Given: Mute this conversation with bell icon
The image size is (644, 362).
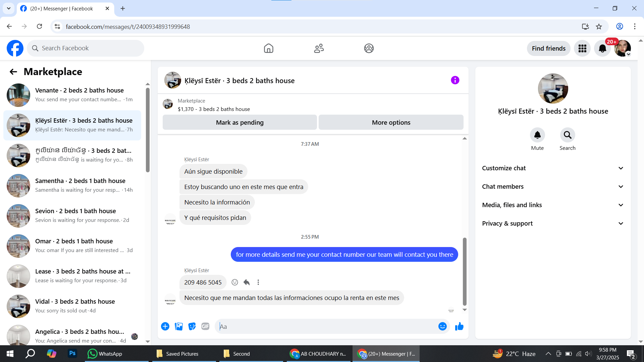Looking at the screenshot, I should tap(537, 135).
